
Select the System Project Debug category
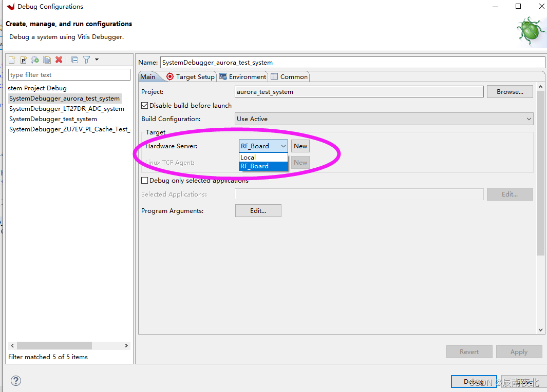click(x=37, y=88)
